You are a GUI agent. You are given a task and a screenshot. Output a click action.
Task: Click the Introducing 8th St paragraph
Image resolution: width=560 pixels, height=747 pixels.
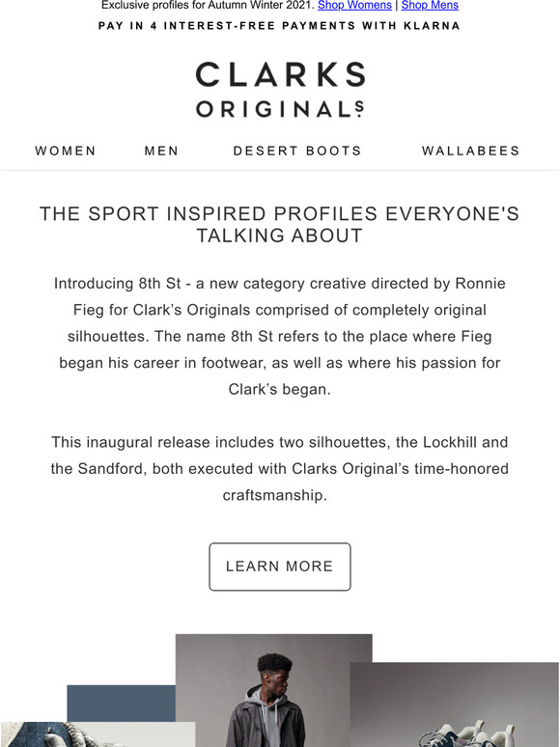pyautogui.click(x=280, y=336)
